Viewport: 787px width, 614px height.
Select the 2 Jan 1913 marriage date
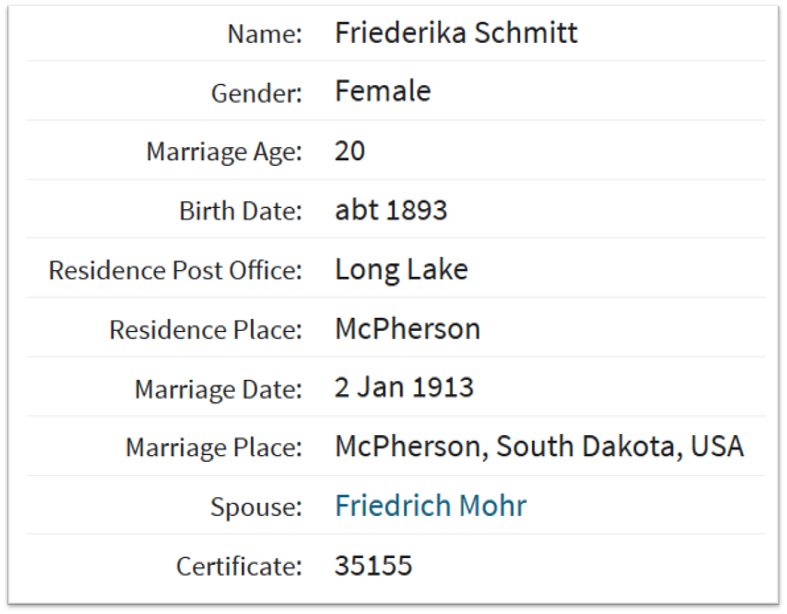coord(405,388)
